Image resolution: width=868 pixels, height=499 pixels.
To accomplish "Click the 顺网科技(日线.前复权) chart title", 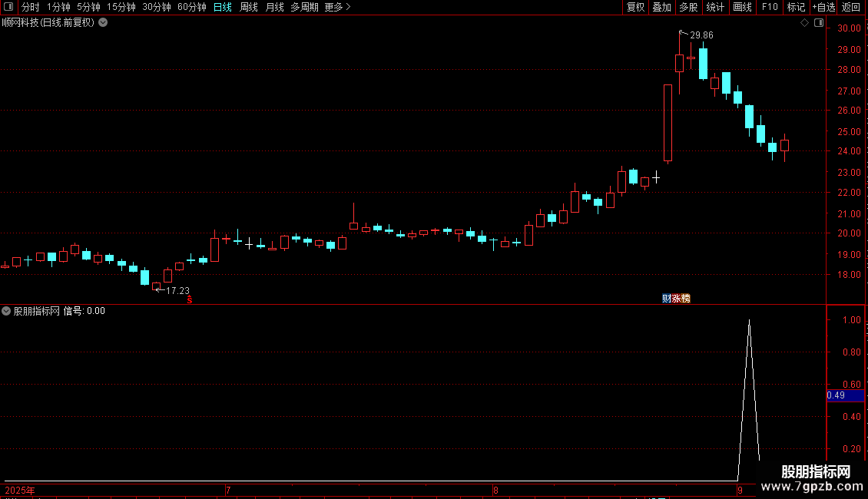I will (48, 23).
